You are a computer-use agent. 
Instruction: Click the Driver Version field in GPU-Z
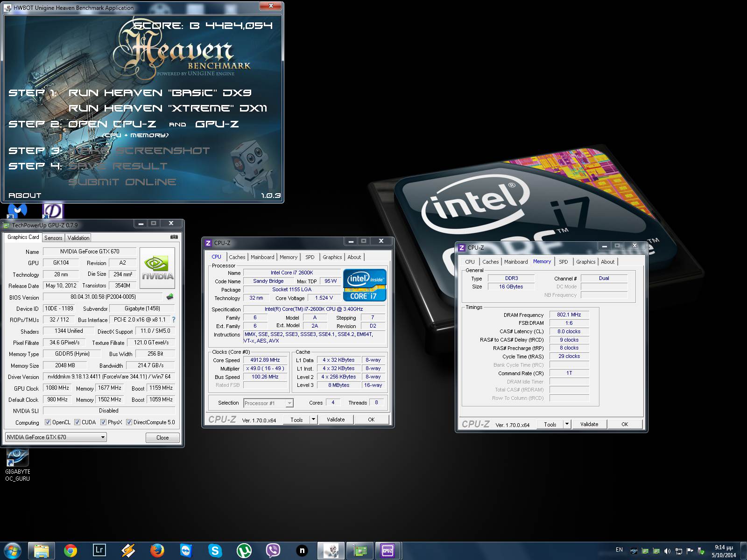[109, 377]
